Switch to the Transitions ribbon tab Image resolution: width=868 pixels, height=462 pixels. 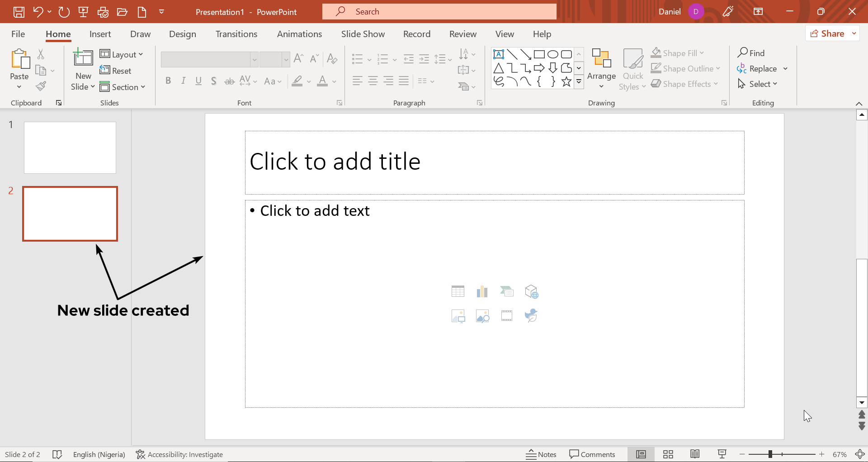click(x=236, y=34)
